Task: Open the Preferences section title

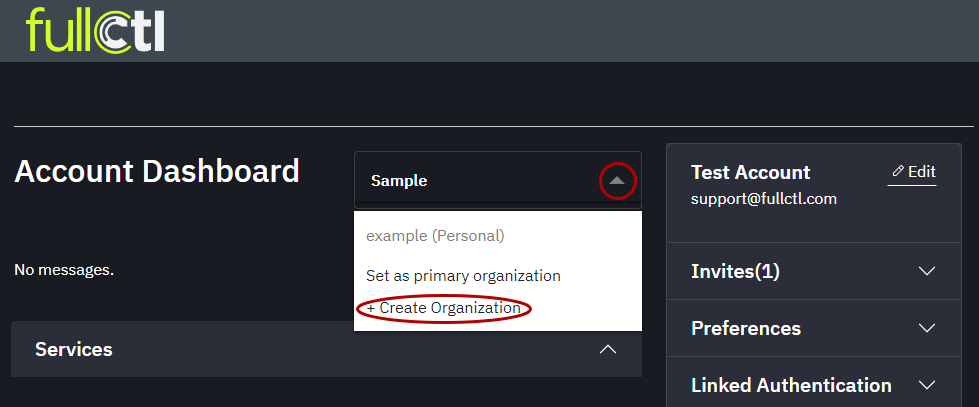Action: point(746,328)
